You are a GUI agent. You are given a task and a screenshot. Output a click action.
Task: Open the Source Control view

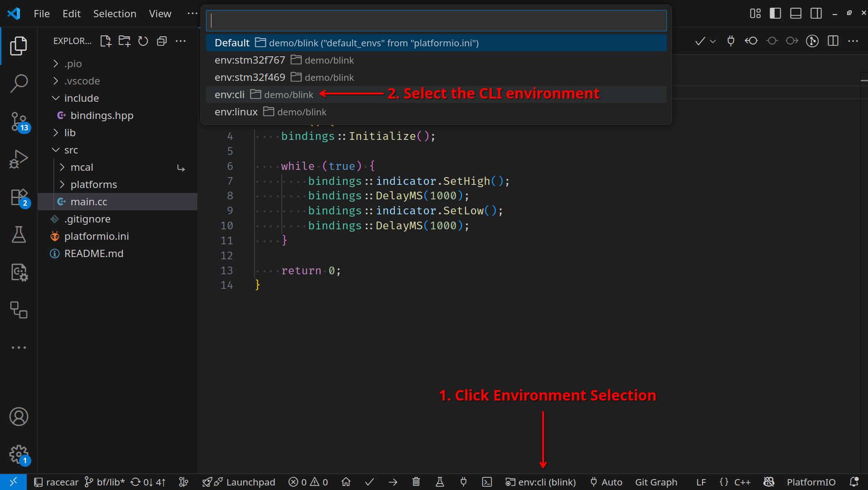(19, 122)
